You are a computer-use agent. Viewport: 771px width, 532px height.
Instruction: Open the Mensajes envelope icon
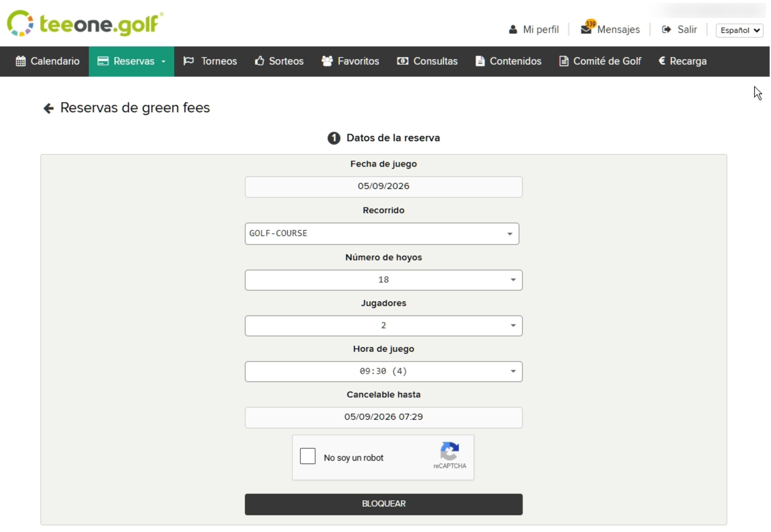click(x=586, y=30)
